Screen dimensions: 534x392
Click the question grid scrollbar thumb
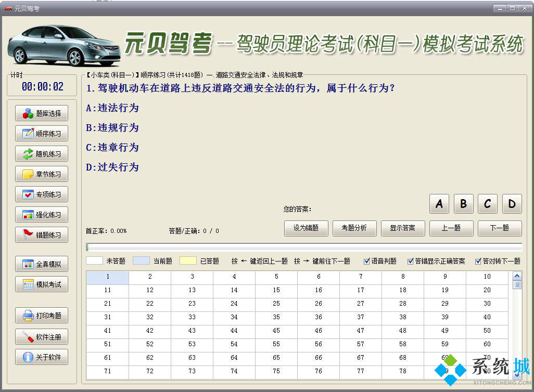click(517, 284)
